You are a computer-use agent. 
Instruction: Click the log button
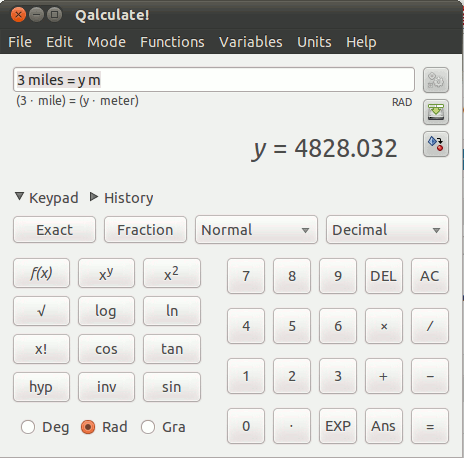(106, 311)
